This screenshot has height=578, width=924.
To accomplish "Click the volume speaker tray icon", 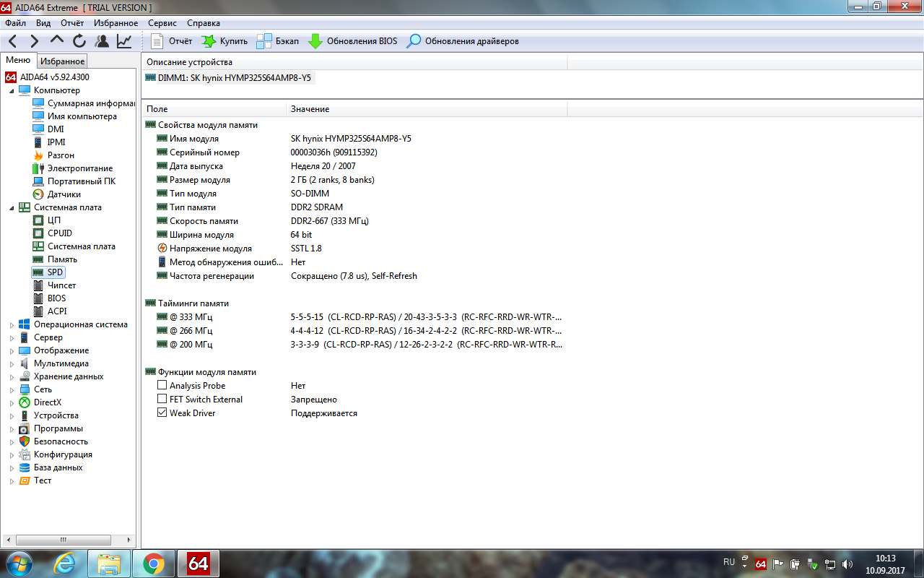I will pos(847,564).
